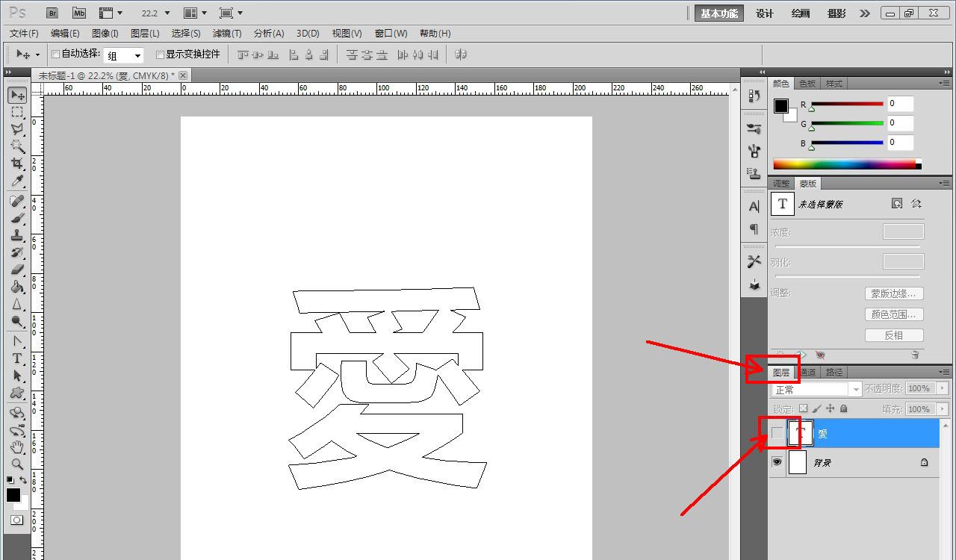Select the Healing Brush tool

tap(17, 202)
